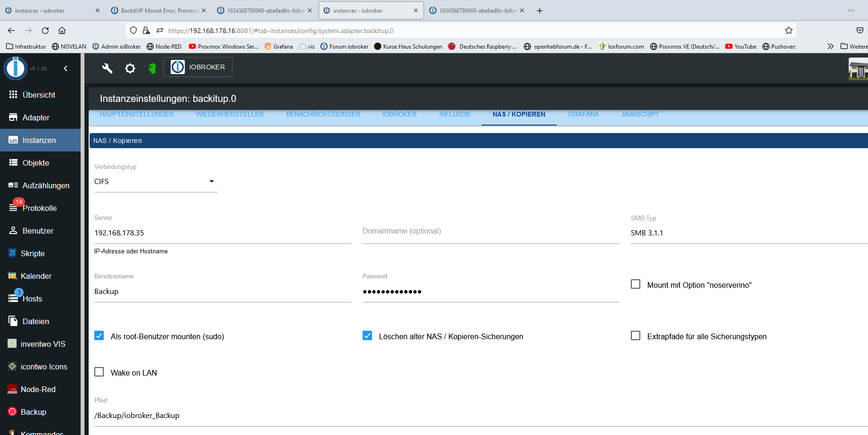The image size is (868, 435).
Task: Open a new browser tab
Action: [x=539, y=10]
